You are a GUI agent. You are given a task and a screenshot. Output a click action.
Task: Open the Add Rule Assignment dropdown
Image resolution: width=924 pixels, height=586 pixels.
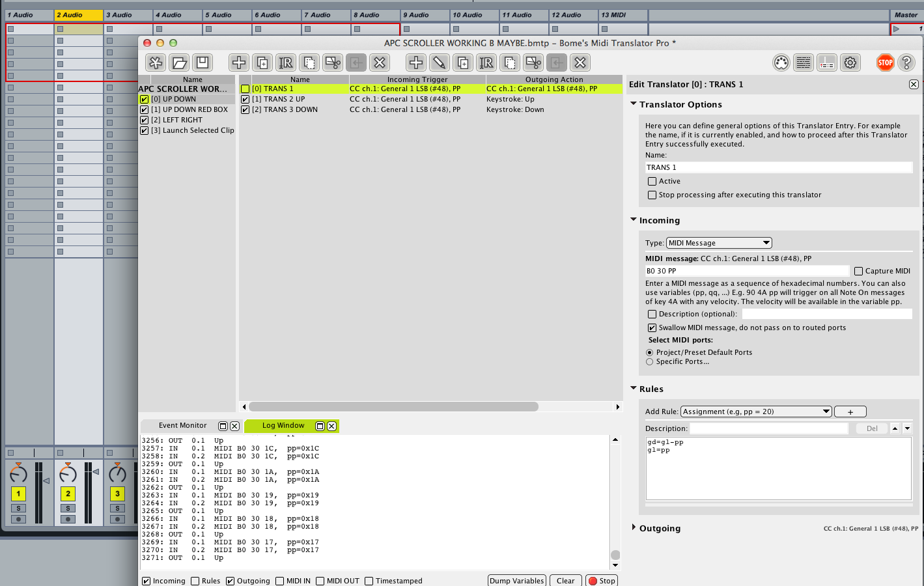pos(756,412)
